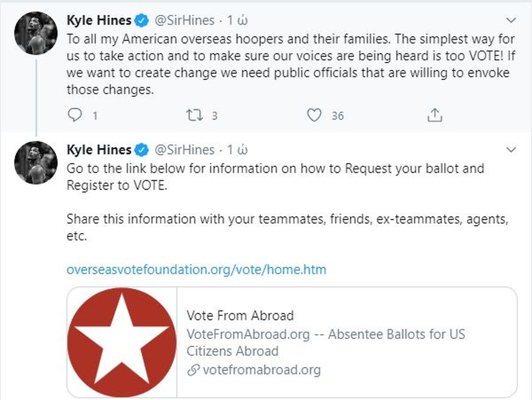Expand more options on the second tweet
Image resolution: width=532 pixels, height=400 pixels.
point(511,150)
